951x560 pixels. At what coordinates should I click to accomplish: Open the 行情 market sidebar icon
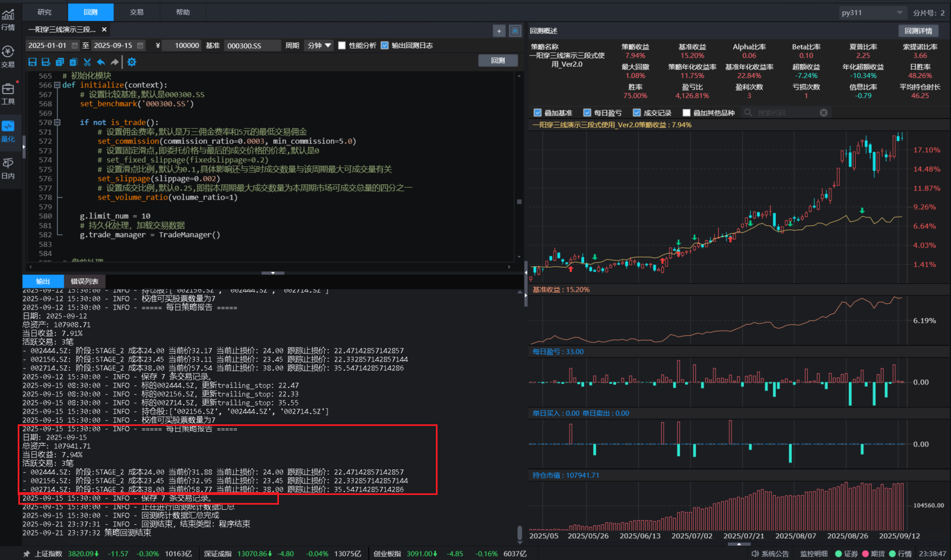point(8,20)
